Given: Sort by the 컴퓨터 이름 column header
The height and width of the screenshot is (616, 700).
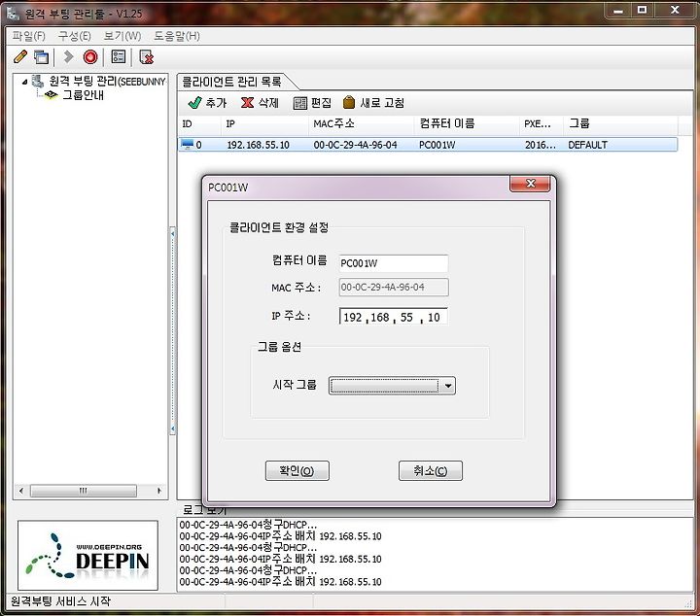Looking at the screenshot, I should click(x=467, y=124).
